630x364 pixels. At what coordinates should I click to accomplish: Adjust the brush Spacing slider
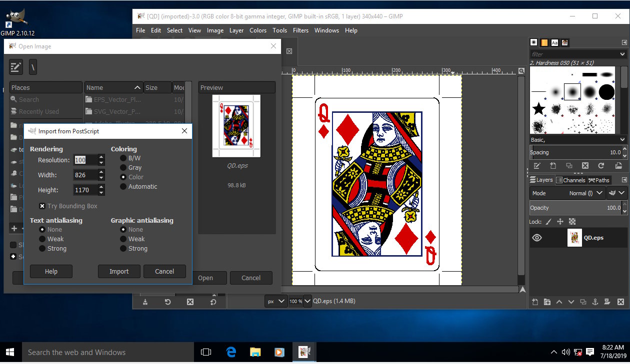click(x=575, y=152)
